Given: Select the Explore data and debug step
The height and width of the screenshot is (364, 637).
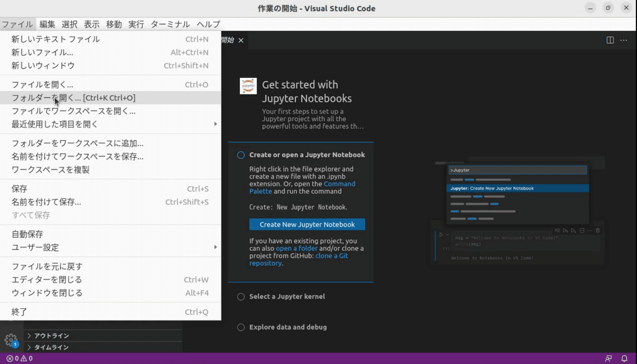Looking at the screenshot, I should 282,327.
